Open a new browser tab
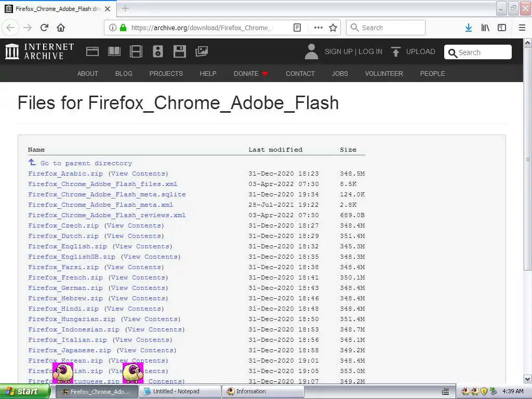 [x=125, y=8]
